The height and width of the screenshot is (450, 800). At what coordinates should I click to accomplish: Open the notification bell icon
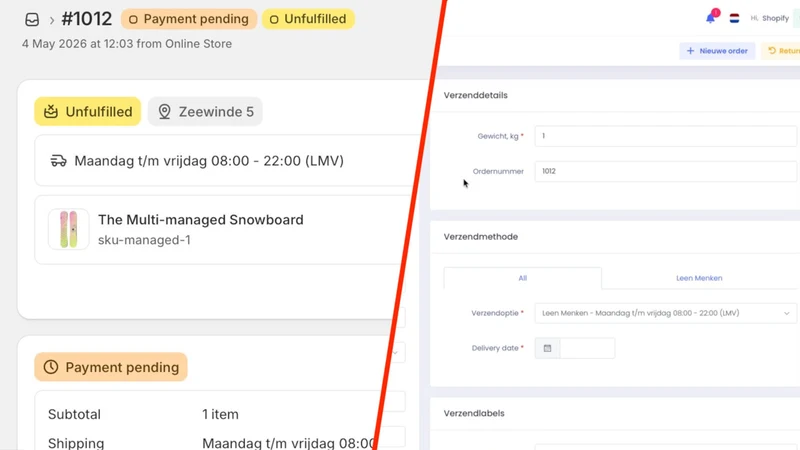click(711, 18)
